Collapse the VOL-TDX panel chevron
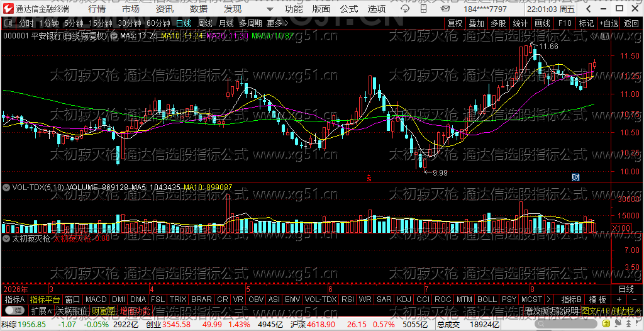Screen dimensions: 644x331 click(x=6, y=188)
